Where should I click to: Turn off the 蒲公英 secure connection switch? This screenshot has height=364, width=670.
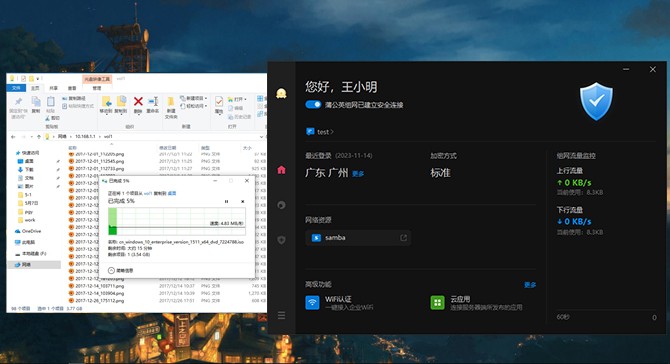tap(313, 105)
